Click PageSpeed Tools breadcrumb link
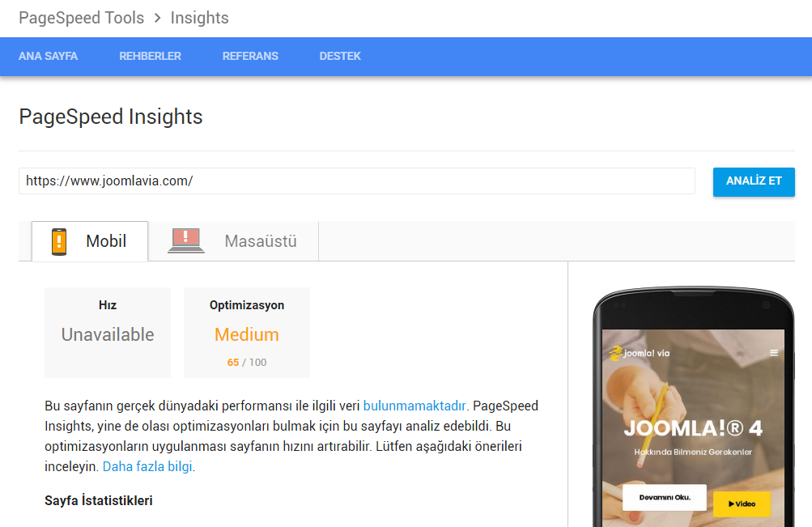Image resolution: width=812 pixels, height=527 pixels. click(81, 18)
